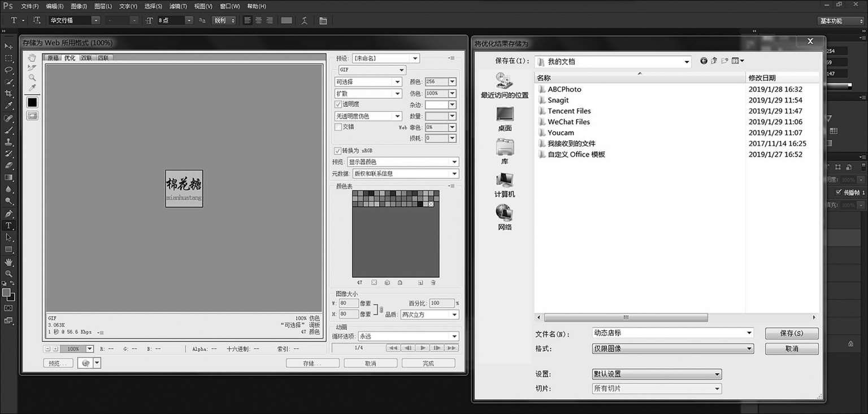Toggle slices visibility button below eyedropper color
The width and height of the screenshot is (868, 414).
[32, 115]
